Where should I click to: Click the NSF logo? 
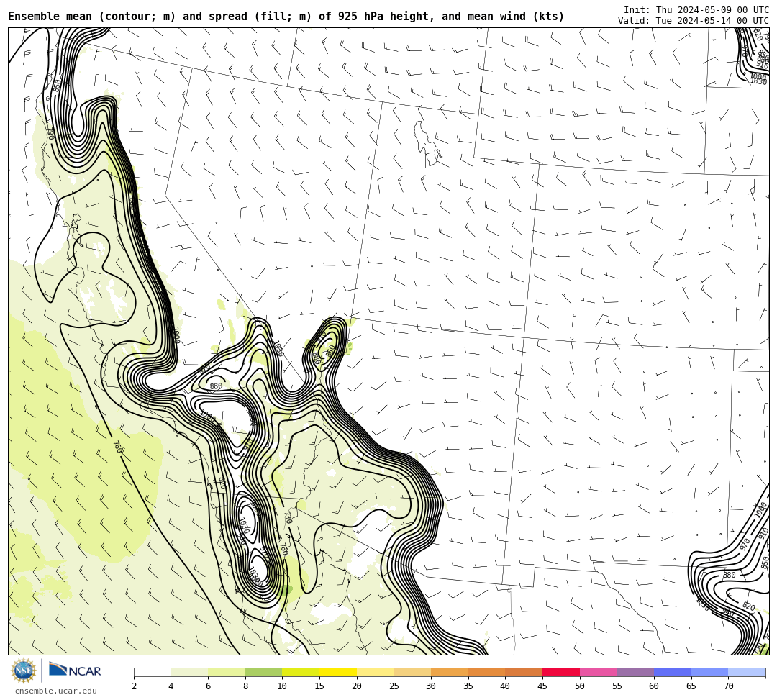(x=24, y=671)
